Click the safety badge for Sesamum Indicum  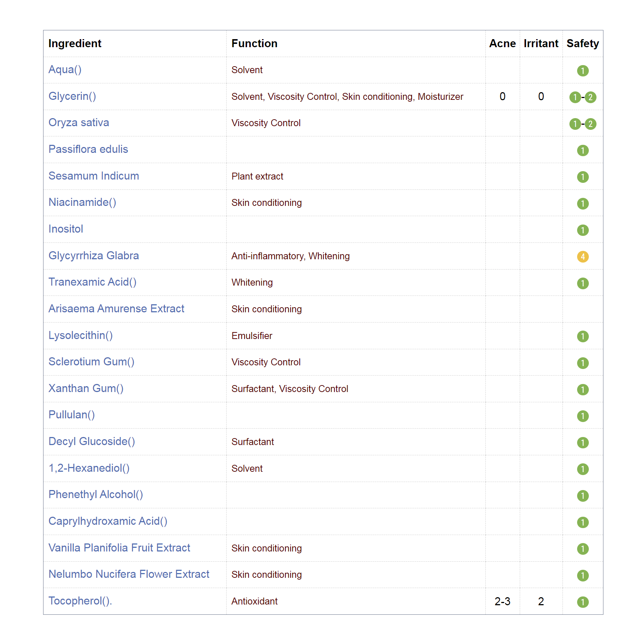[583, 177]
